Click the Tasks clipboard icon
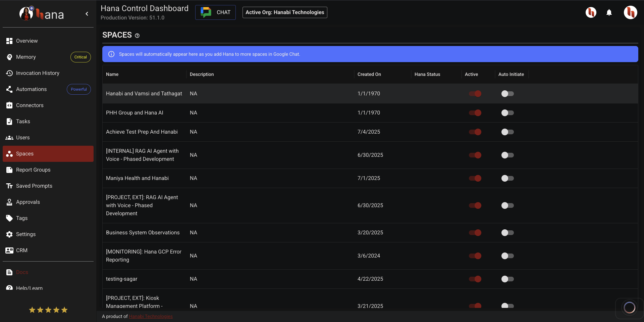The image size is (644, 322). pyautogui.click(x=9, y=122)
